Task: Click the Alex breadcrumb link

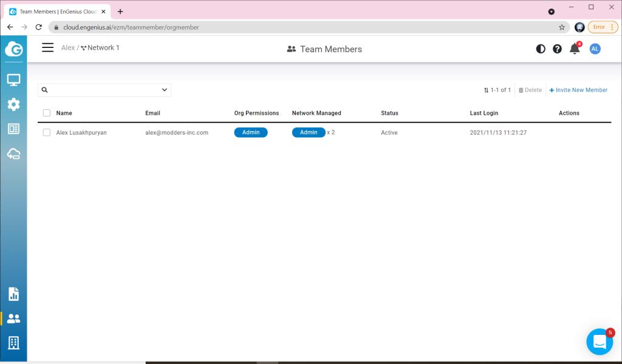Action: tap(68, 47)
